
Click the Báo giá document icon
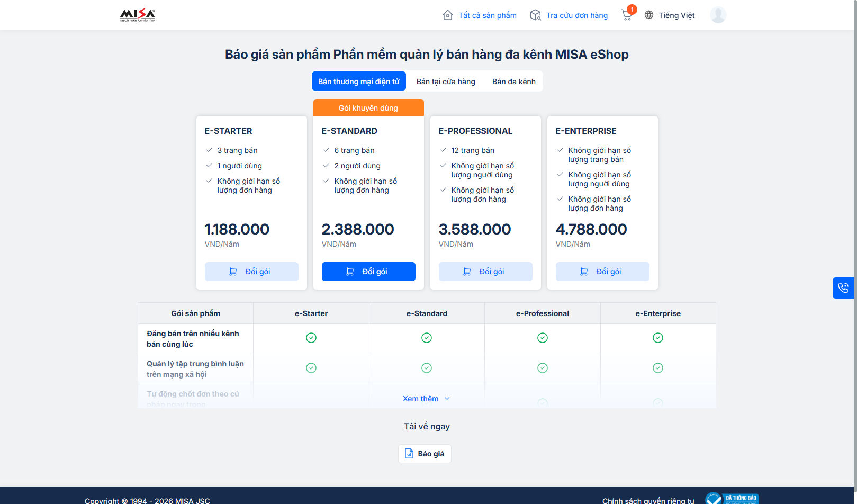[x=409, y=454]
